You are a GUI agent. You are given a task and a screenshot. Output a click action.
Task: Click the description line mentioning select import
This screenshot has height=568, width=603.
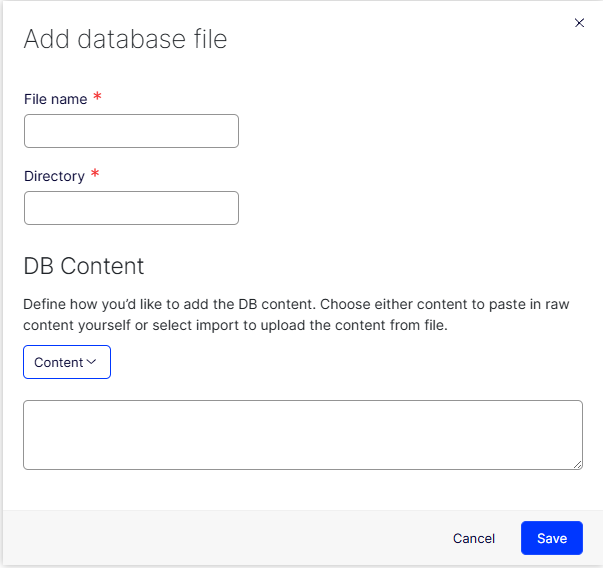coord(235,325)
